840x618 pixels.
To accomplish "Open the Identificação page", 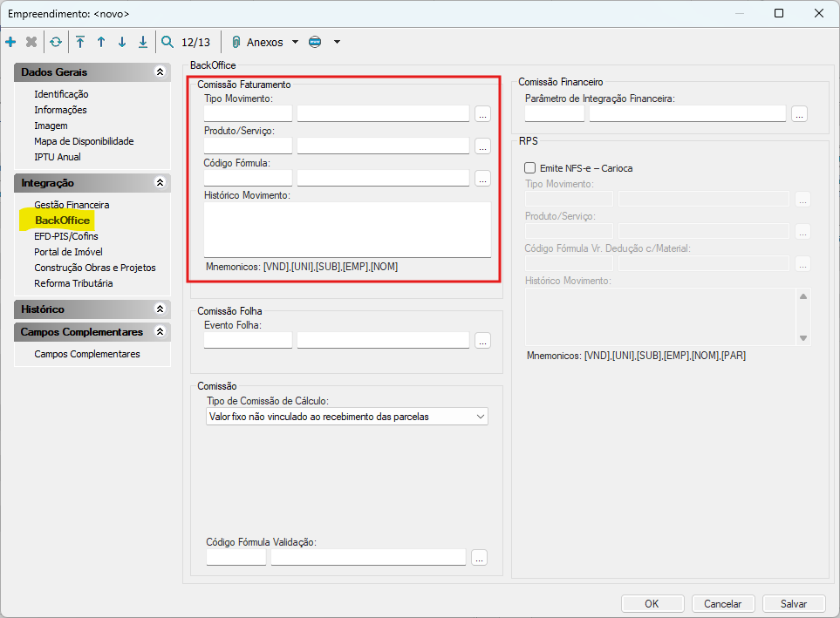I will pos(61,94).
